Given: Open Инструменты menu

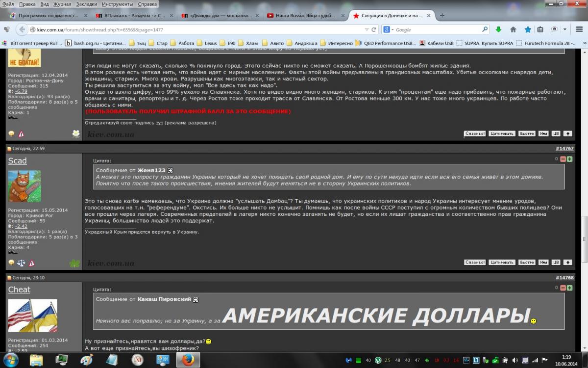Looking at the screenshot, I should [118, 4].
